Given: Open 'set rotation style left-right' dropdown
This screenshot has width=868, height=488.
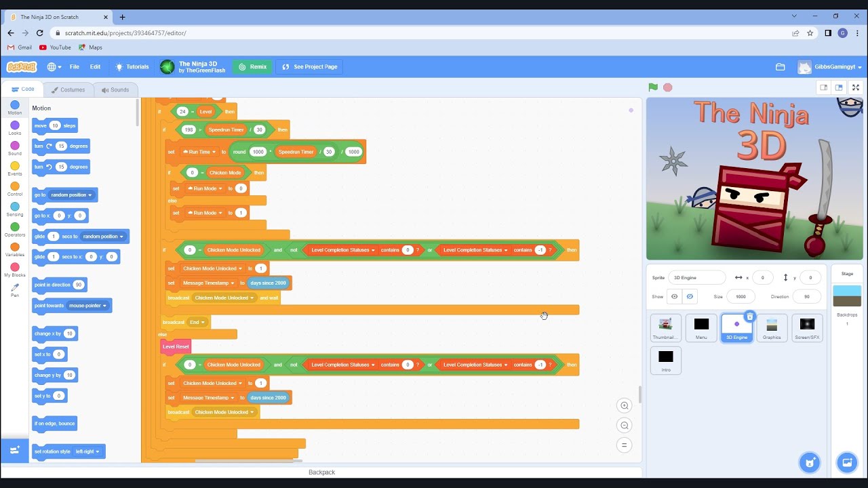Looking at the screenshot, I should pos(87,451).
